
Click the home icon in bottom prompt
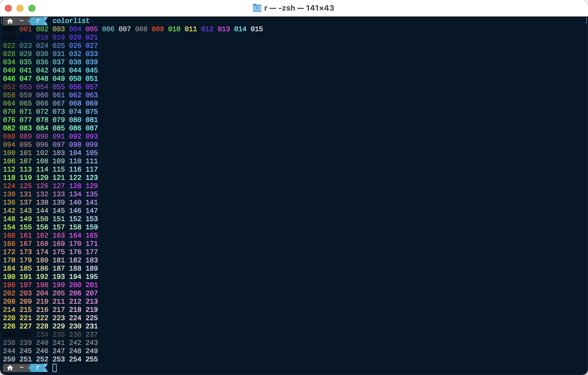(x=10, y=368)
